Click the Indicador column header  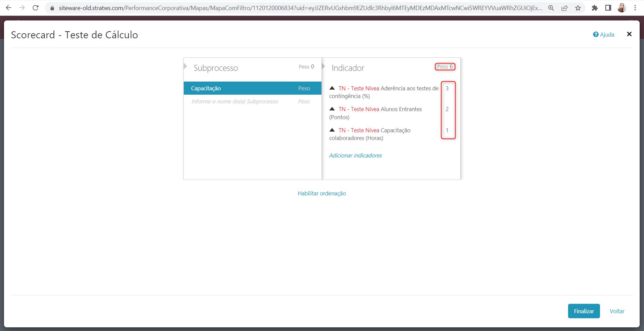[x=348, y=68]
